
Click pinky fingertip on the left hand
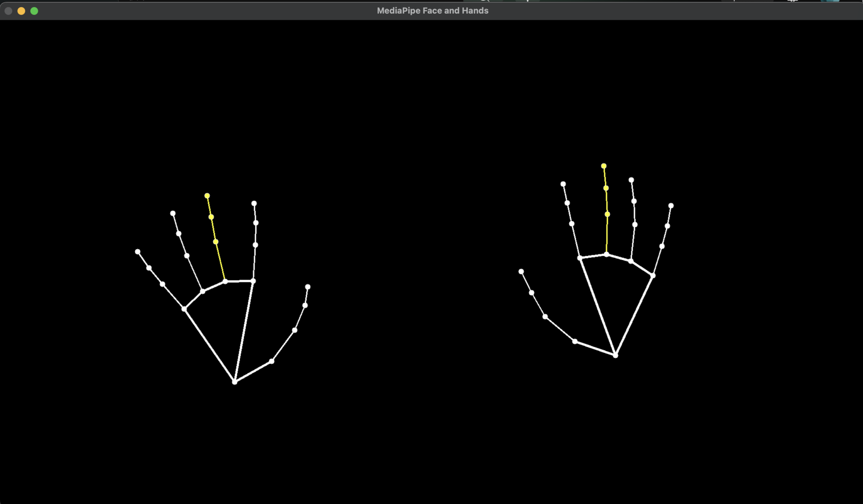click(137, 252)
